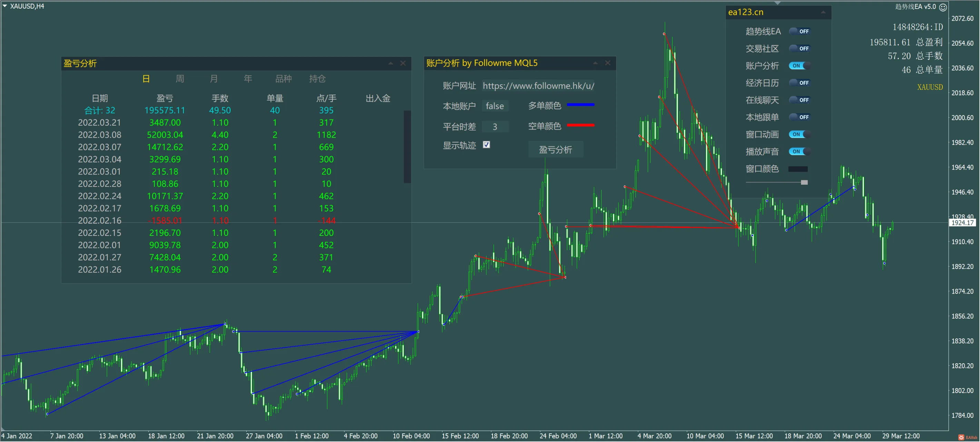Click the 14712.62 profit value
This screenshot has width=980, height=442.
tap(165, 147)
